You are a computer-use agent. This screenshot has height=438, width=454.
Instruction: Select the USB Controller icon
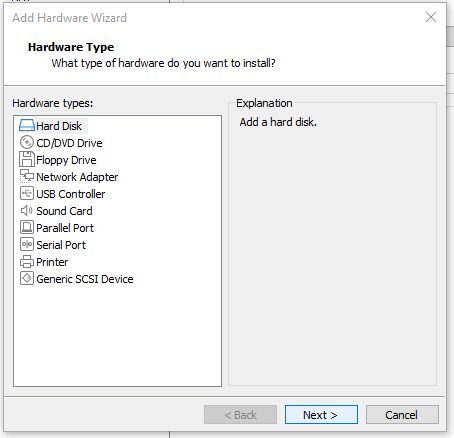click(27, 193)
